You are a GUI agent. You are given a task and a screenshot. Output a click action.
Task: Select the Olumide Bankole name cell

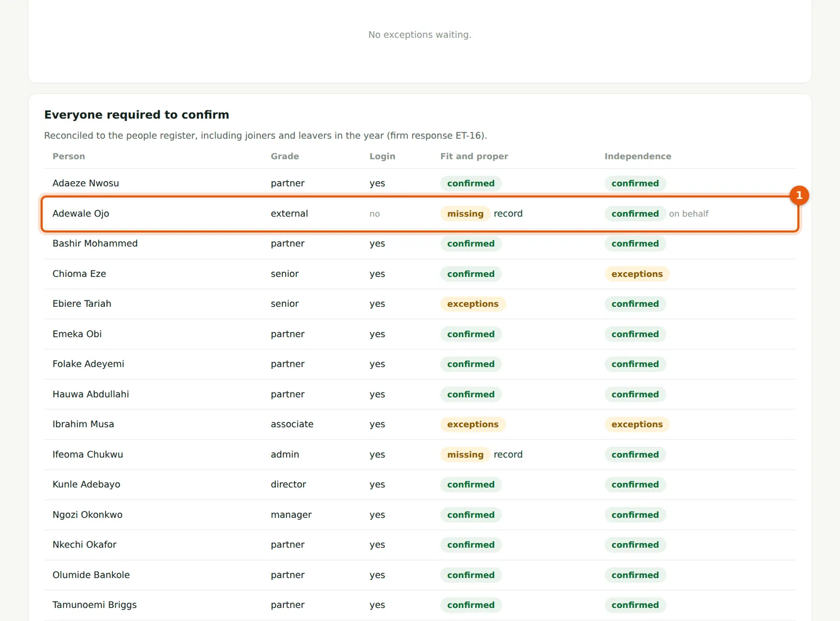tap(91, 575)
